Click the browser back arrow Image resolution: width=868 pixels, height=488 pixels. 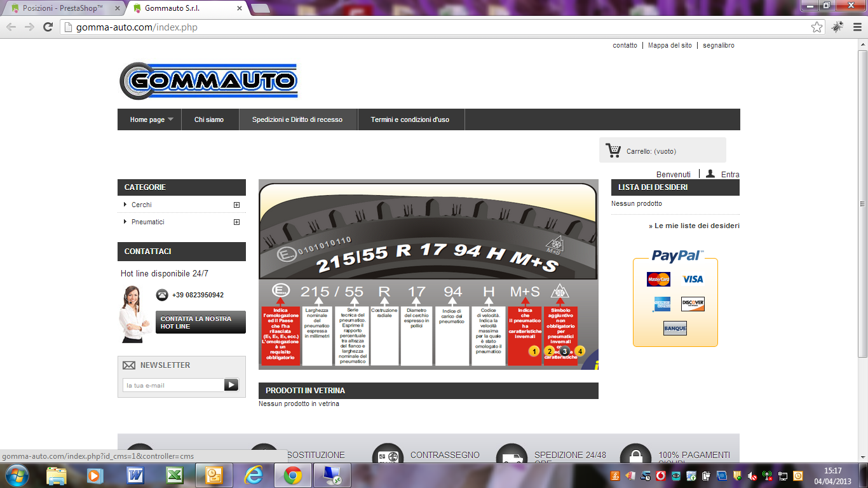point(11,27)
